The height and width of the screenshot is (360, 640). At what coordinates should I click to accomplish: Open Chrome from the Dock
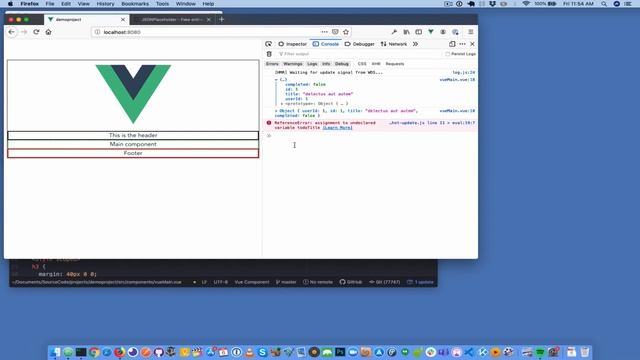point(94,352)
